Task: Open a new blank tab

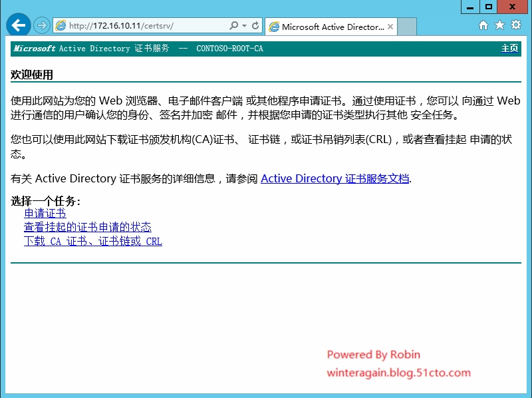Action: click(407, 27)
